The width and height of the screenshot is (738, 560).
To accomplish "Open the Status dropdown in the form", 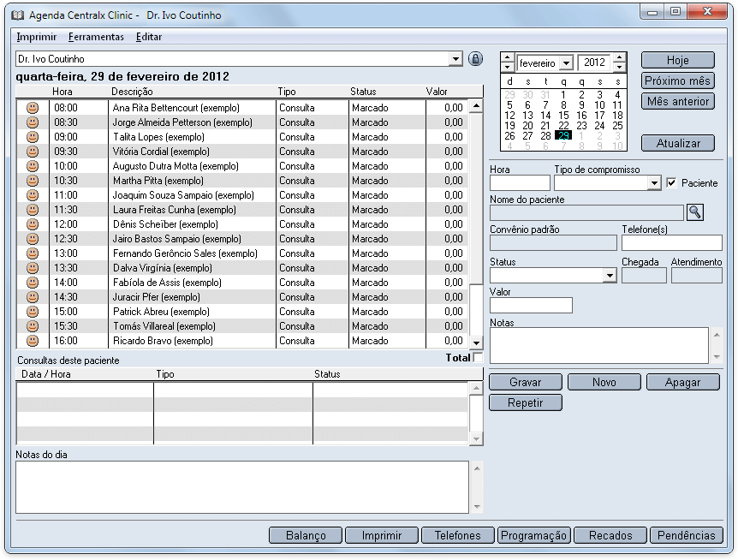I will pyautogui.click(x=610, y=276).
